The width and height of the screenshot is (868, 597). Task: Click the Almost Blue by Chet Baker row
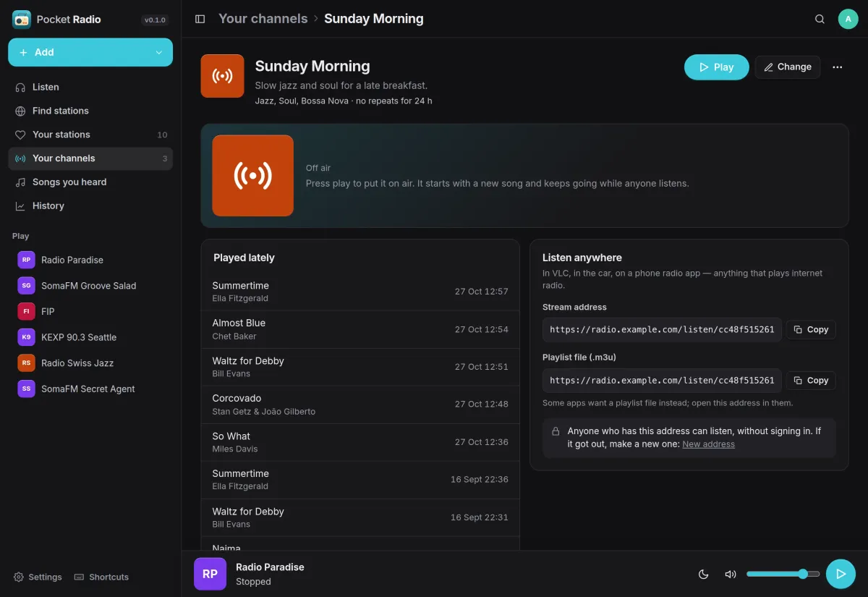(x=360, y=329)
